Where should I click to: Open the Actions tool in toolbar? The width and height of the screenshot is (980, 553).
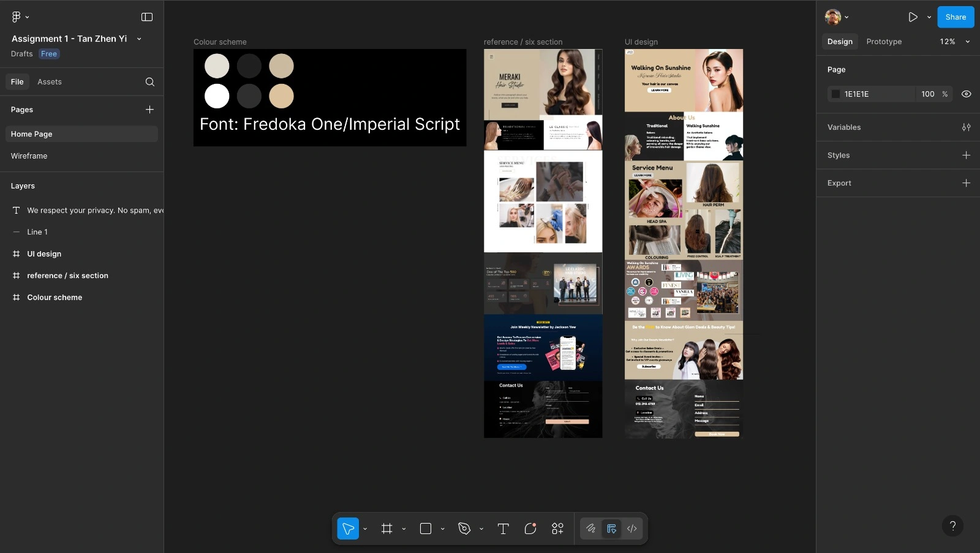557,529
